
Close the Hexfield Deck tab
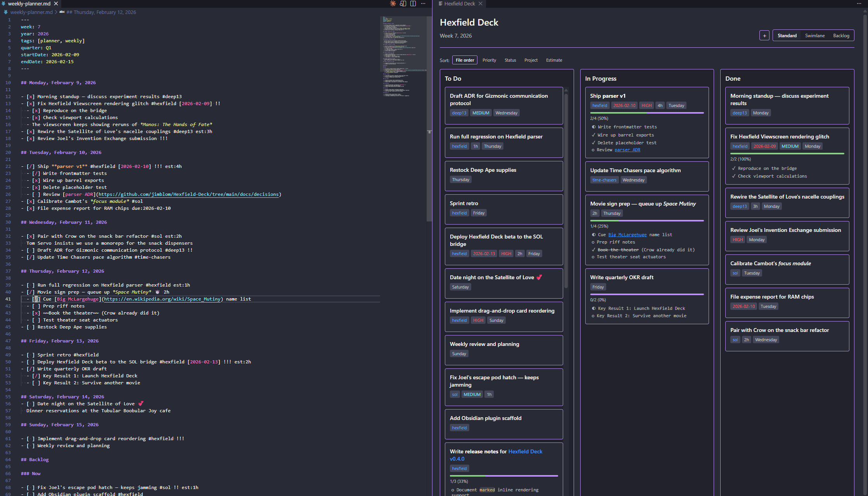pos(481,3)
